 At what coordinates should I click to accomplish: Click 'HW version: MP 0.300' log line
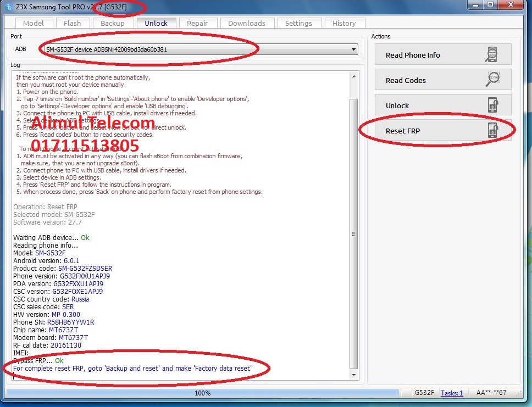(47, 314)
